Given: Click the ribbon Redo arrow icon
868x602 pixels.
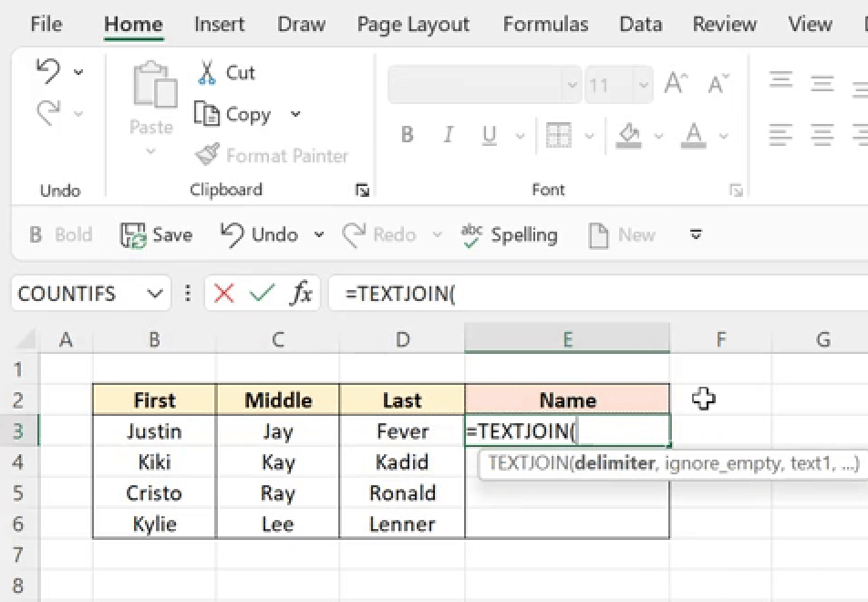Looking at the screenshot, I should [x=48, y=113].
